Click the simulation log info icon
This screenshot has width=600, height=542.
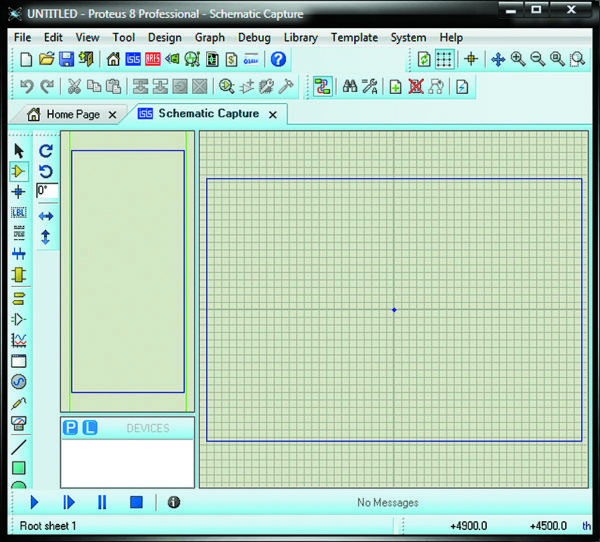coord(174,502)
